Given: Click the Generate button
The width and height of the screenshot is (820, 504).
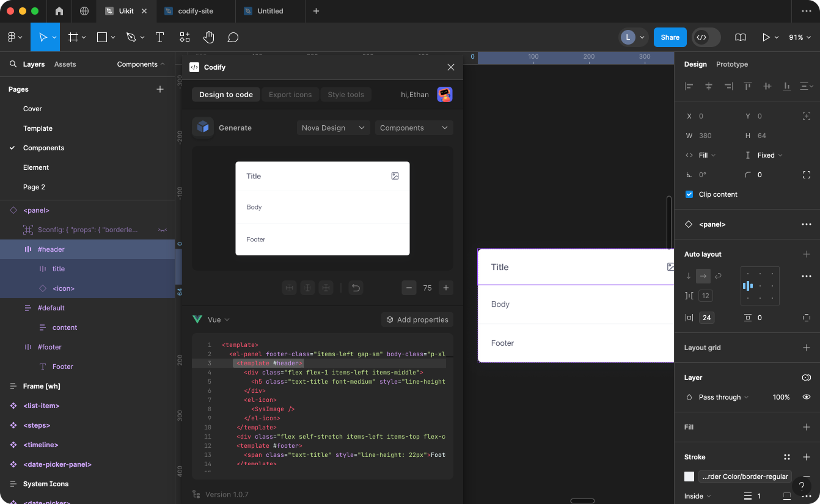Looking at the screenshot, I should coord(222,128).
